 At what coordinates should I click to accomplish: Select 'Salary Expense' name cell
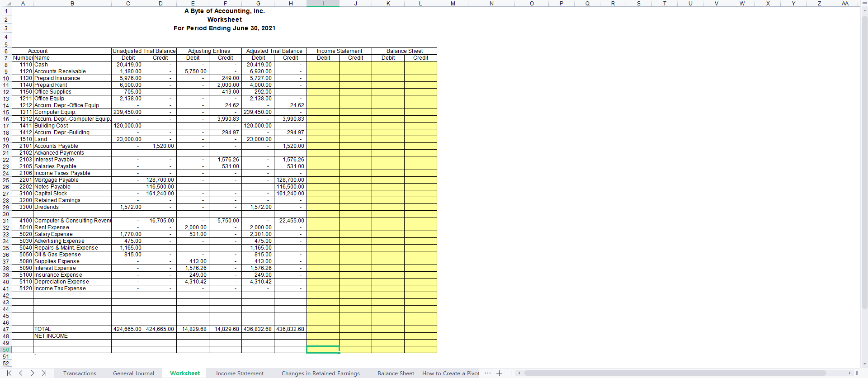72,234
